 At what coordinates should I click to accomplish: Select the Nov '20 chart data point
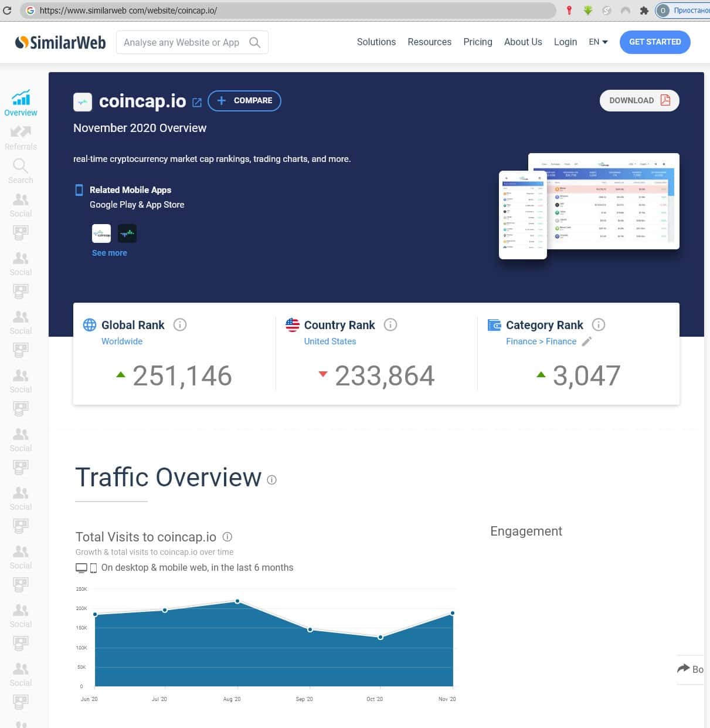[x=453, y=614]
